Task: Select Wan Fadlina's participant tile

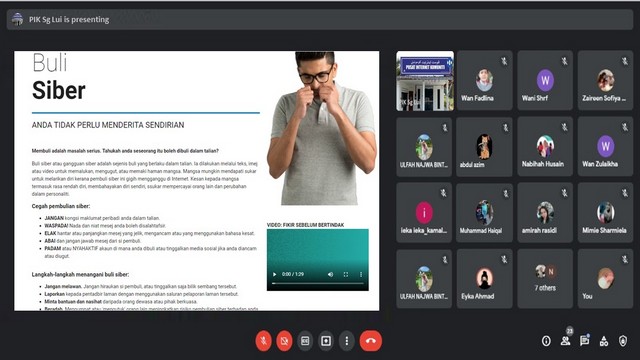Action: 484,80
